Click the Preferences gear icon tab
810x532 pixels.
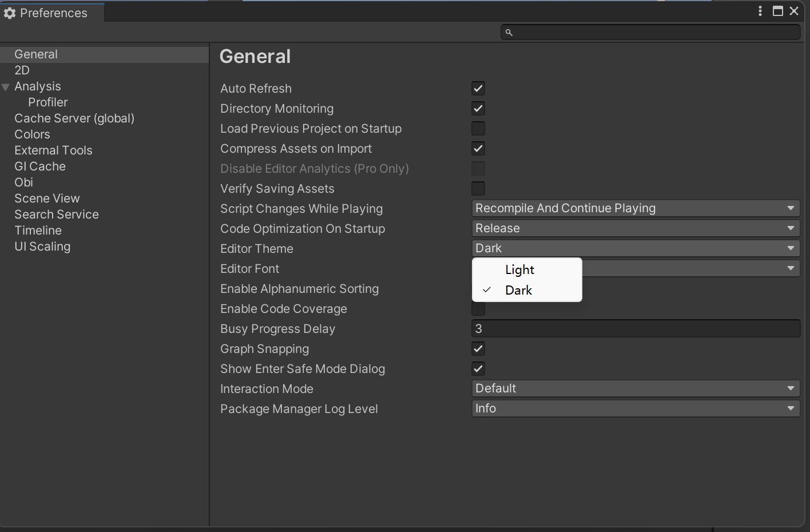click(10, 13)
